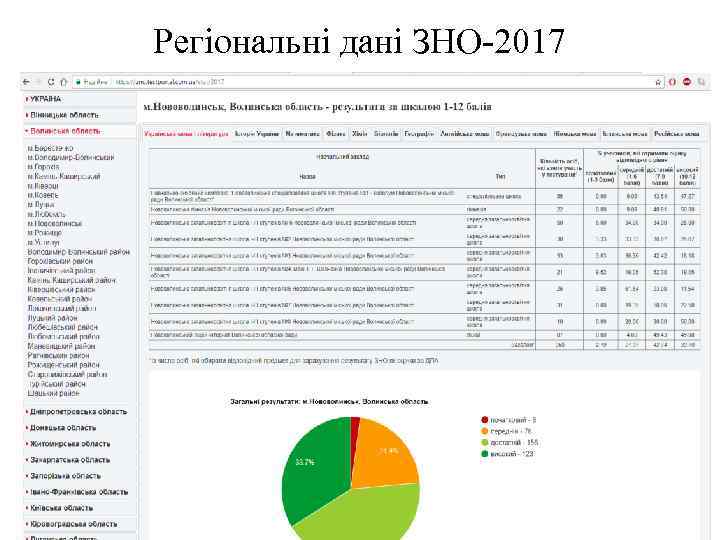This screenshot has width=720, height=540.
Task: Click red початковий legend swatch
Action: 484,420
